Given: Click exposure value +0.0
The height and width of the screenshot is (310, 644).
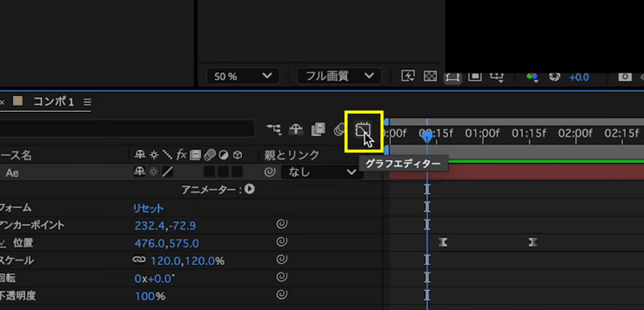Looking at the screenshot, I should [x=579, y=77].
